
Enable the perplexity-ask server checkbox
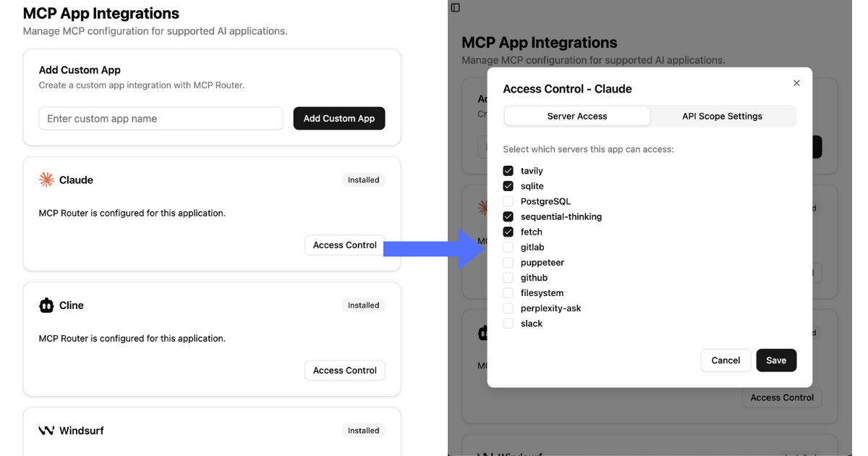(x=508, y=308)
